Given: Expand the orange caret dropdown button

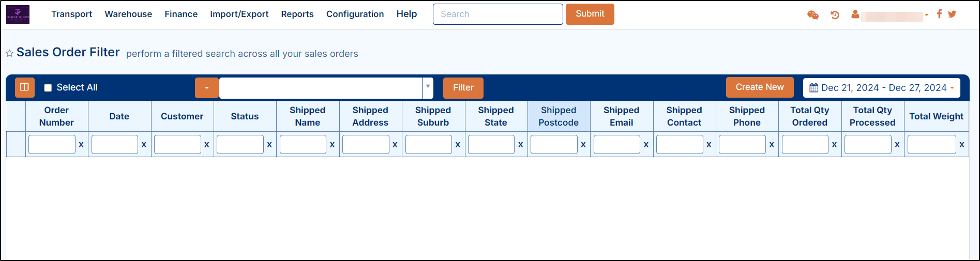Looking at the screenshot, I should [x=207, y=88].
